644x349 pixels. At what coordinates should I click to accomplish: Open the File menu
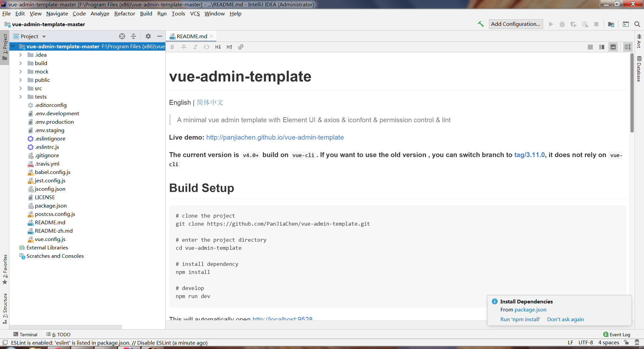(x=6, y=14)
